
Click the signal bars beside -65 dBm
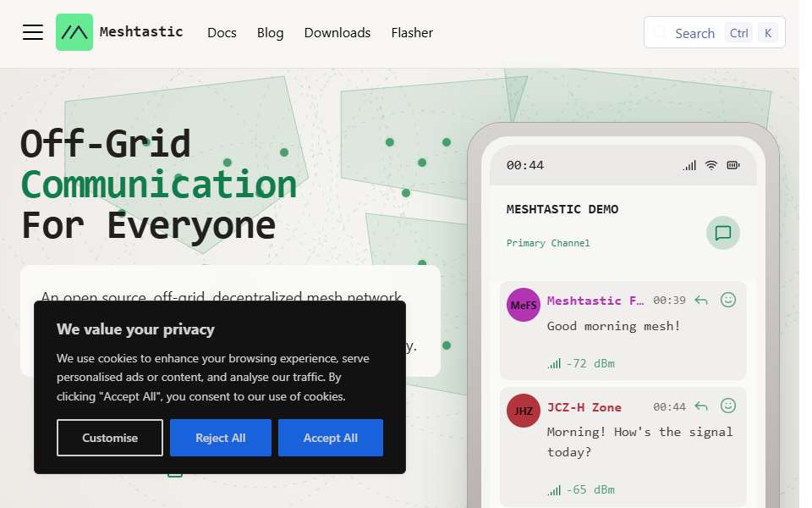(554, 490)
